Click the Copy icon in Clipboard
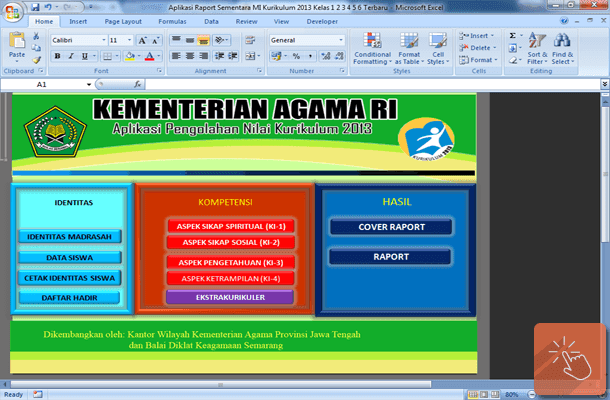This screenshot has height=400, width=610. click(36, 48)
